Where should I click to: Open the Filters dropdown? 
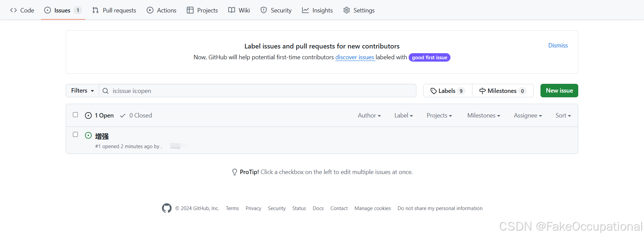(82, 91)
